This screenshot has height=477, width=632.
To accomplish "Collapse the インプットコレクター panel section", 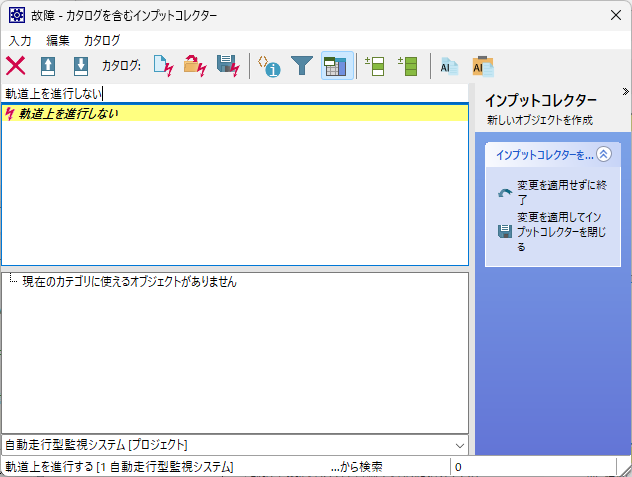I will pos(603,155).
